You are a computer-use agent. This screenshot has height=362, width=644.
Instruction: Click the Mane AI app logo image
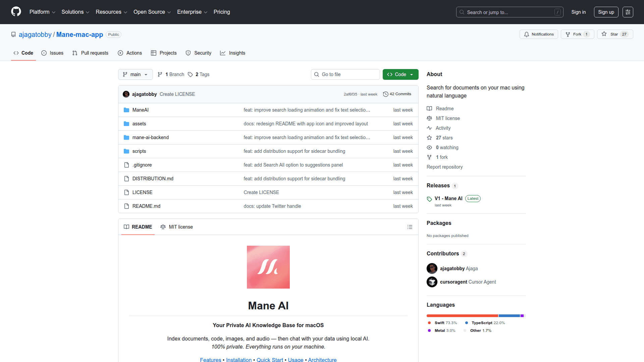pos(268,267)
